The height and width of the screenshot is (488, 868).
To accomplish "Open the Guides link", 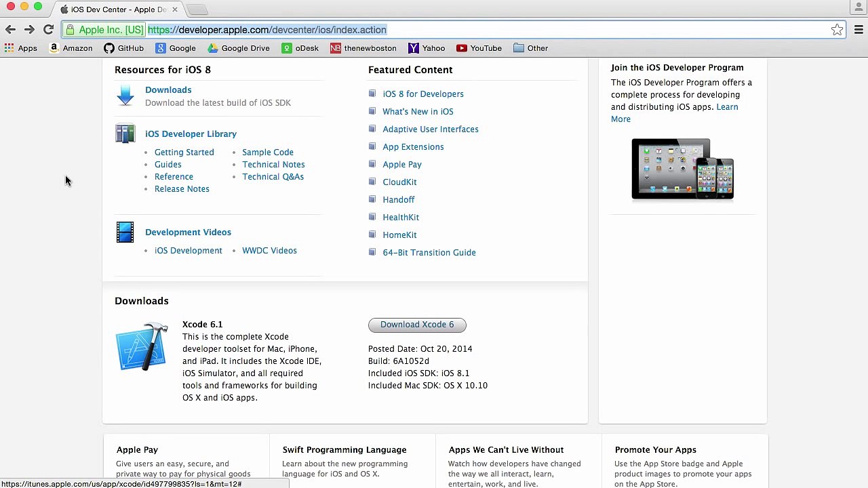I will (167, 165).
